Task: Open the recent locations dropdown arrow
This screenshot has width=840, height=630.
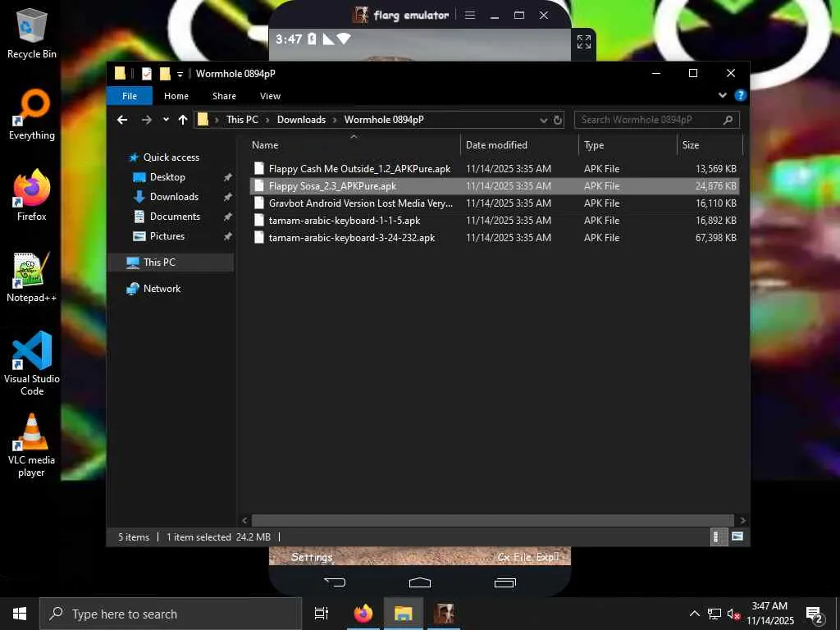Action: tap(166, 120)
